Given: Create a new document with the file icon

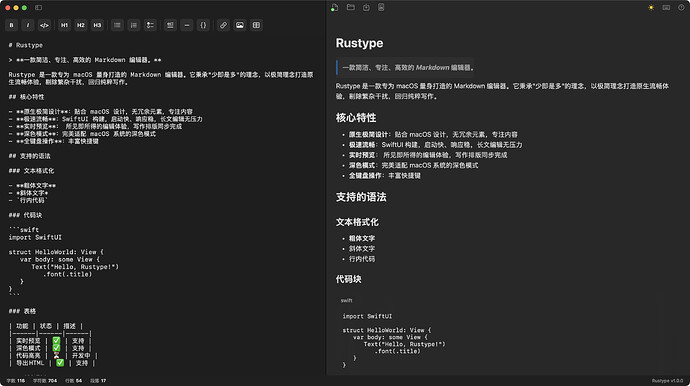Looking at the screenshot, I should coord(334,7).
